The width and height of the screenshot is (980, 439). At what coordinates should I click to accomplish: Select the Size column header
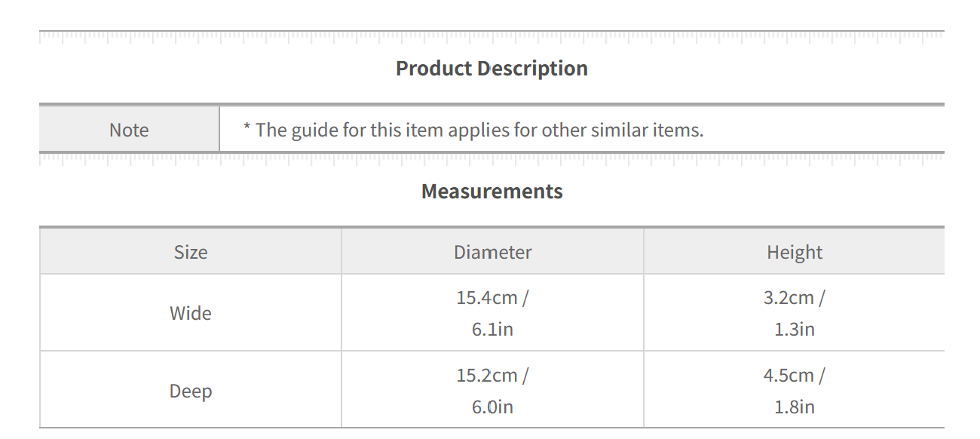[191, 252]
